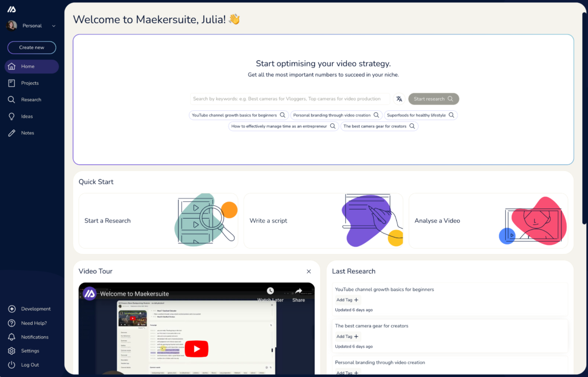The width and height of the screenshot is (588, 377).
Task: Click the Notes pencil icon
Action: click(x=11, y=133)
